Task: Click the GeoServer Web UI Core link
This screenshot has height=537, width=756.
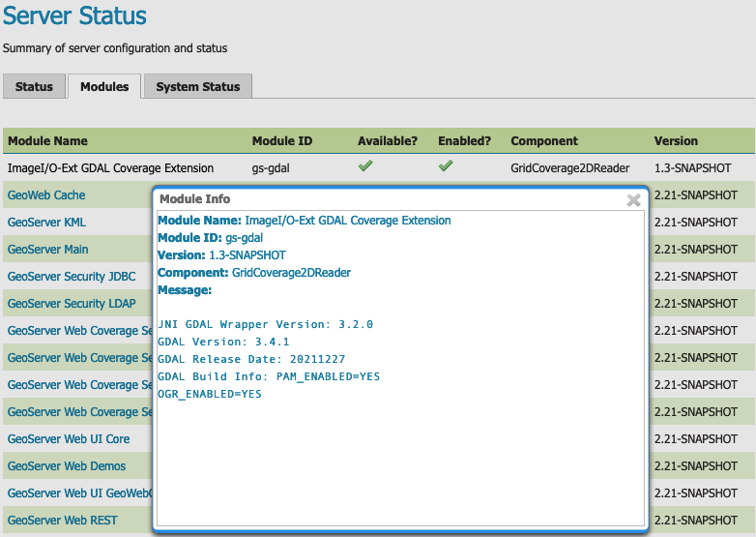Action: (x=69, y=438)
